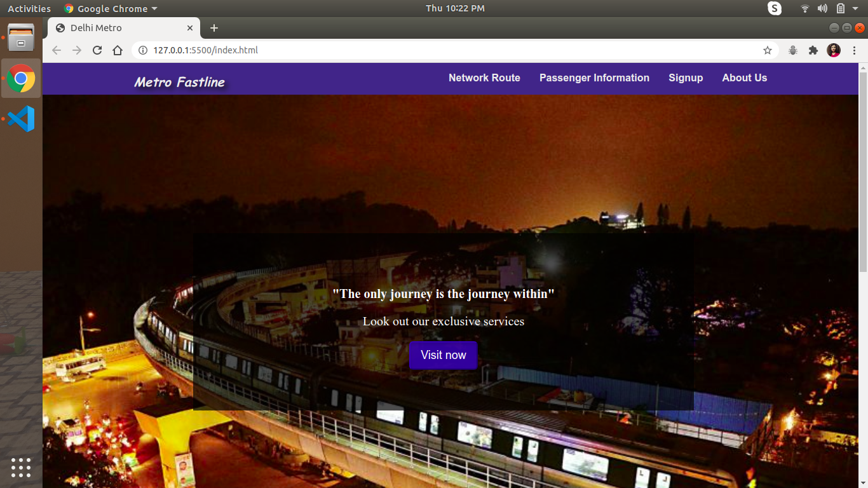868x488 pixels.
Task: Click the home icon in Chrome toolbar
Action: [x=118, y=50]
